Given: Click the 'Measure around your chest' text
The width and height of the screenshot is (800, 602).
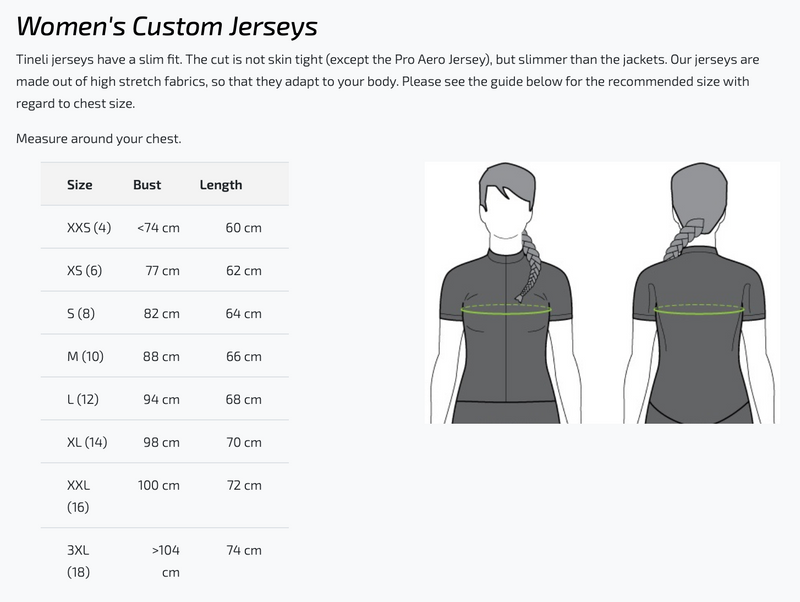Looking at the screenshot, I should [98, 139].
